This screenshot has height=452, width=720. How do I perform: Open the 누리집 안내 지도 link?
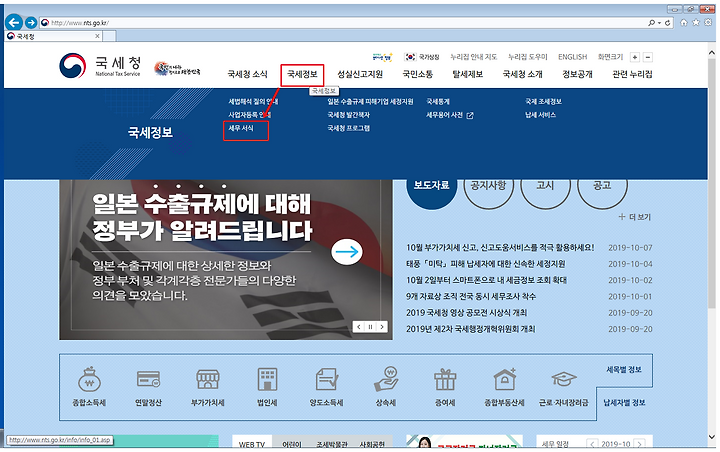point(473,57)
